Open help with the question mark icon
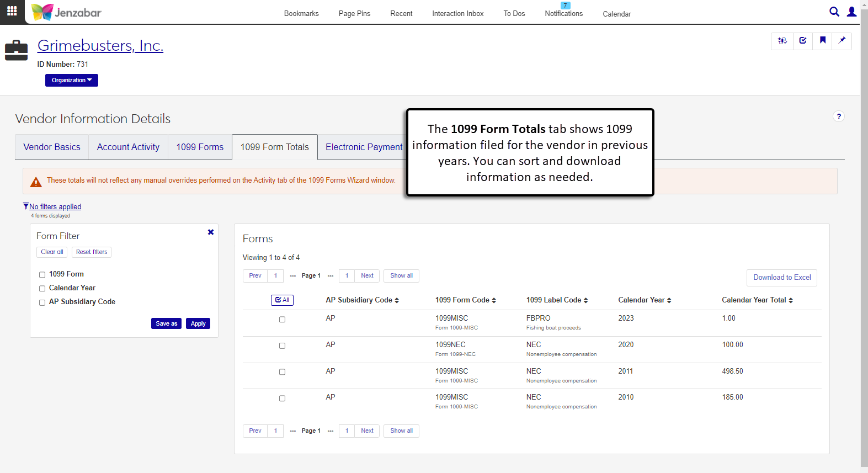Viewport: 868px width, 473px height. [838, 116]
